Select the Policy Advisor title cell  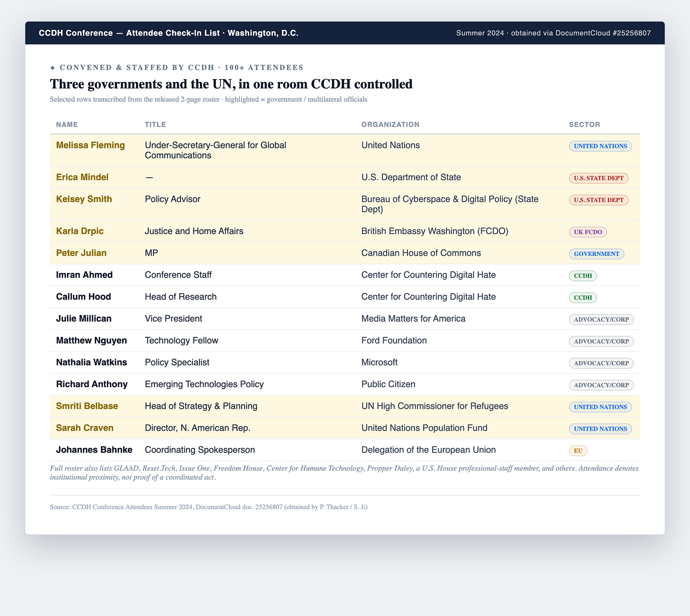pyautogui.click(x=172, y=199)
